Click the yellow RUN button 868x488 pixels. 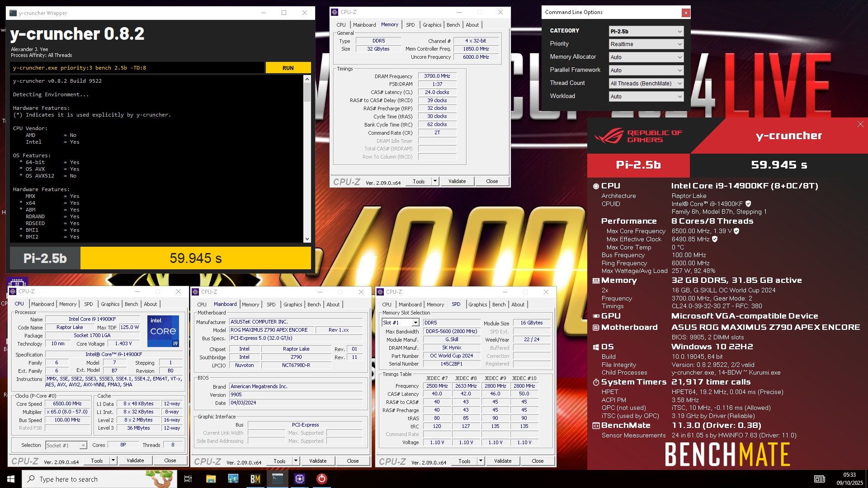point(288,68)
